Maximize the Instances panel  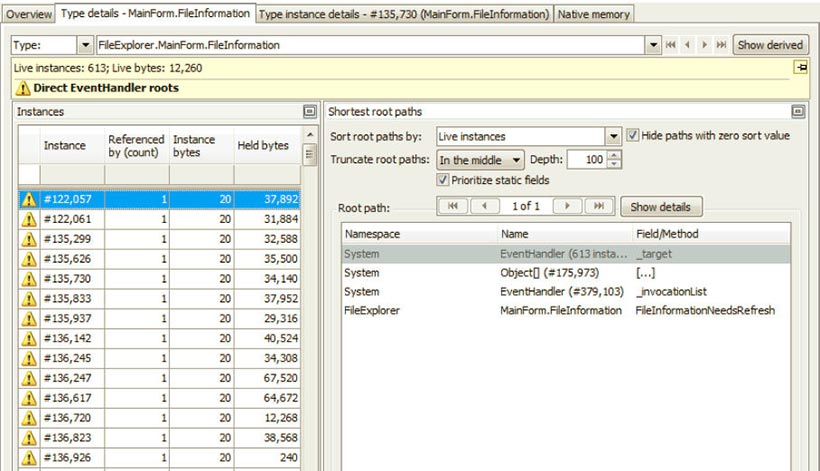pyautogui.click(x=310, y=111)
